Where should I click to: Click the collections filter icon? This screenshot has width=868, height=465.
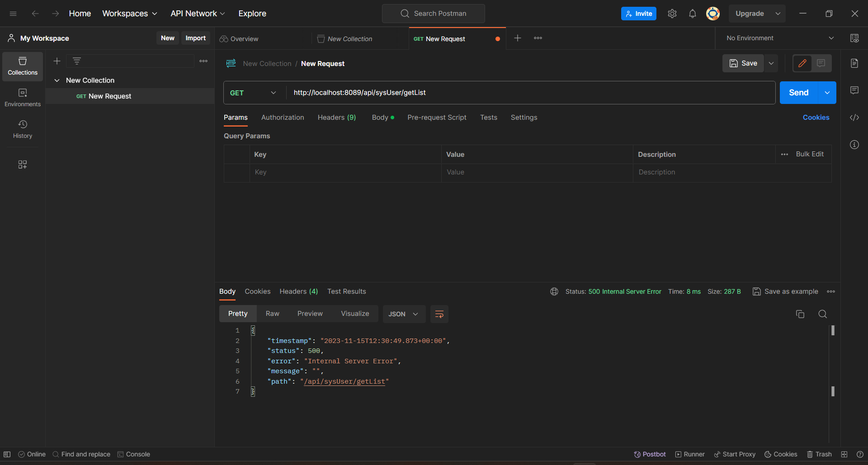click(x=77, y=61)
